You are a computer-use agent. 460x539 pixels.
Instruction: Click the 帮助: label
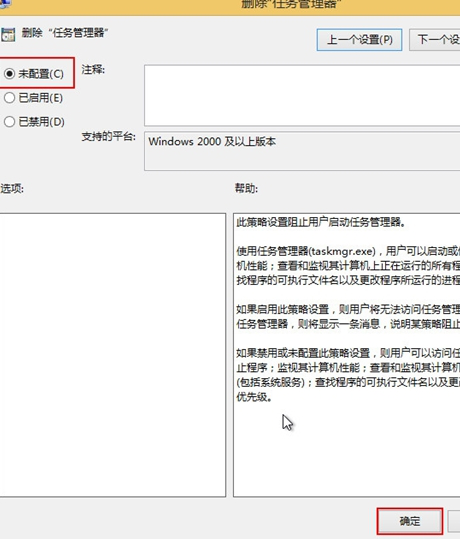point(246,188)
